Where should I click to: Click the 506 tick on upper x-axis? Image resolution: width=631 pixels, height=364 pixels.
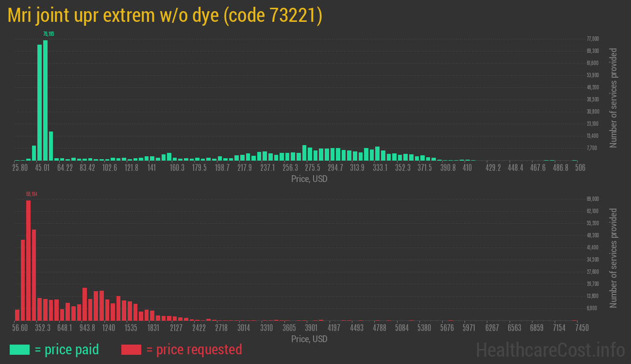point(580,168)
